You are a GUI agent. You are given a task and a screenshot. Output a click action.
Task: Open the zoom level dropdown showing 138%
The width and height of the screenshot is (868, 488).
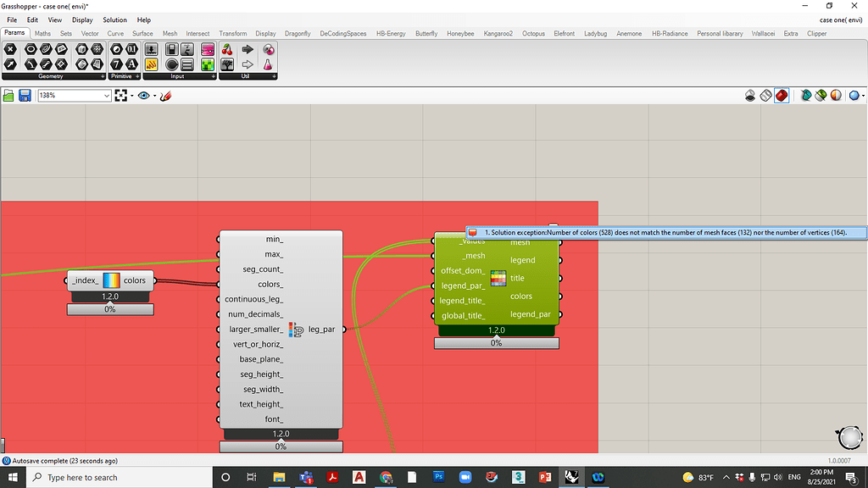pos(106,95)
